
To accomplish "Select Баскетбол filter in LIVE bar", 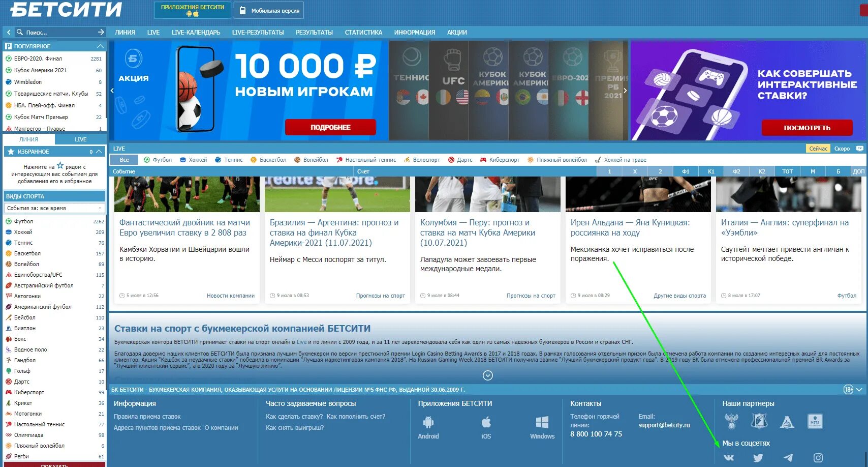I will [x=268, y=160].
